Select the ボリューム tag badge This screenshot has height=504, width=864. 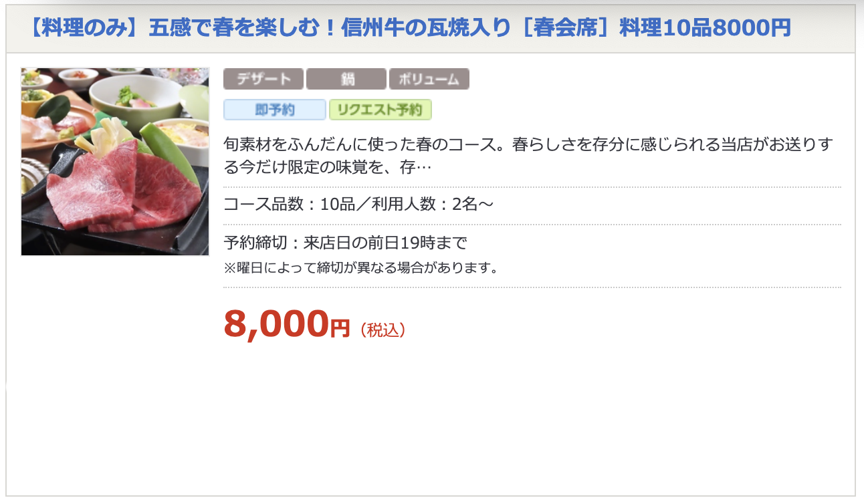429,79
